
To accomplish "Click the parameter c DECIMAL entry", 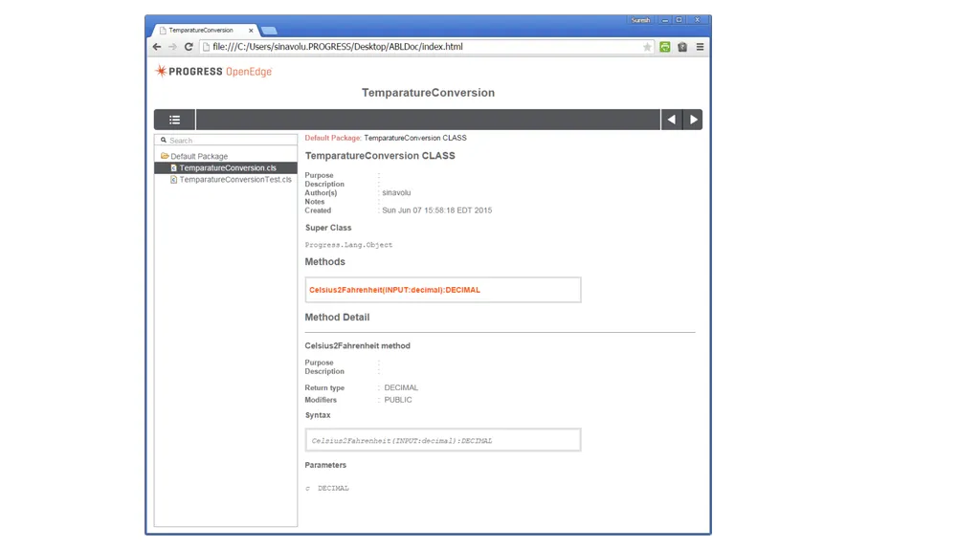I will tap(327, 489).
